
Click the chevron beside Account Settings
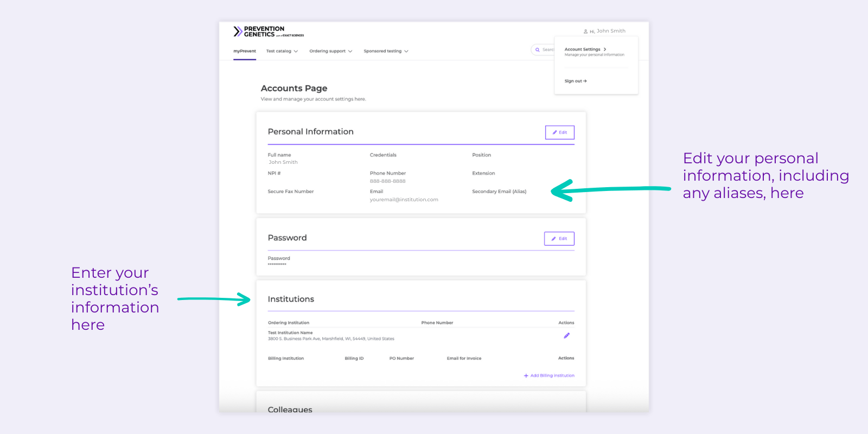pos(605,49)
